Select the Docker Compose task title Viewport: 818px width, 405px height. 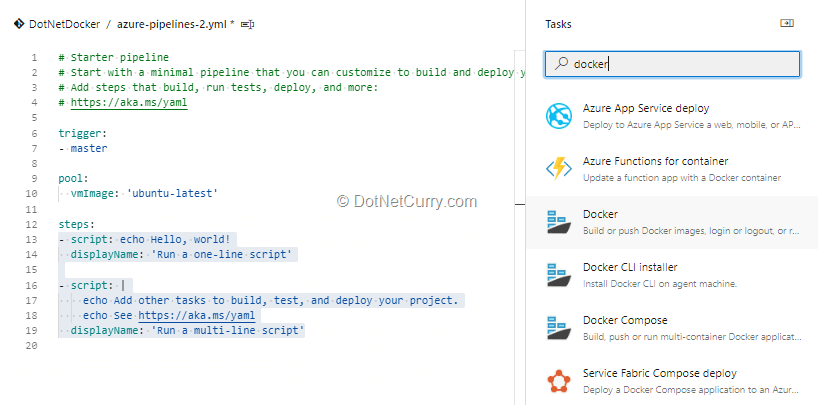tap(625, 320)
